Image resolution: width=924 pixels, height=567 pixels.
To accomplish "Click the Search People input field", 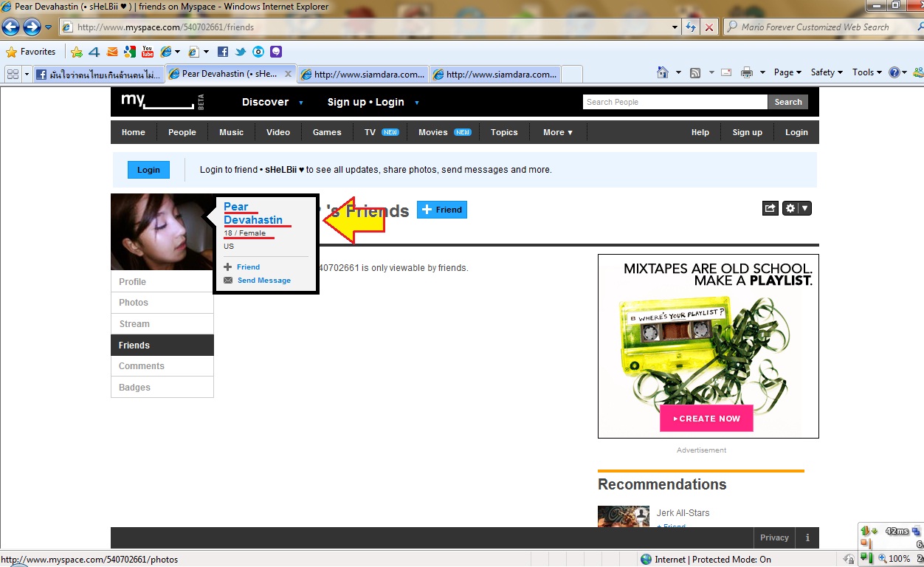I will pyautogui.click(x=675, y=102).
